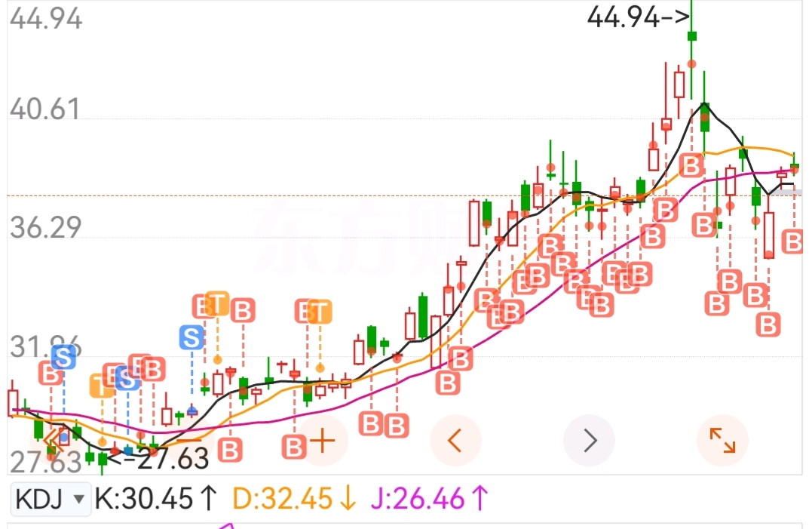This screenshot has height=529, width=812.
Task: Tap the lowest B marker near right edge
Action: point(768,325)
